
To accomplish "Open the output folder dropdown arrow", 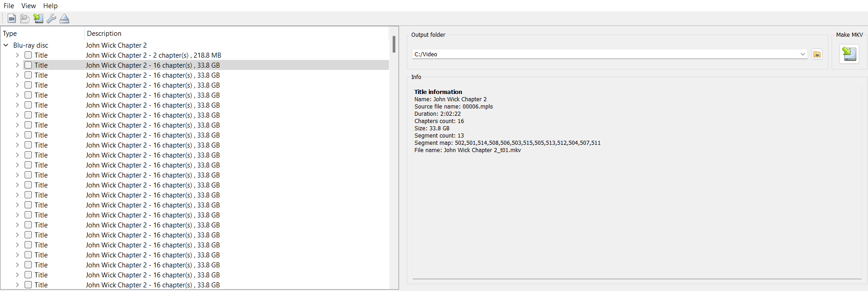I will (x=803, y=54).
